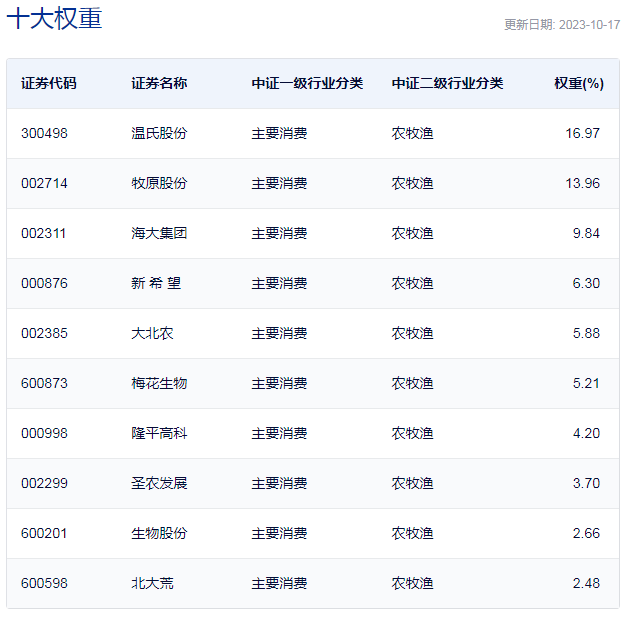Click 主要消费 in the 梅花生物 row

click(x=279, y=384)
